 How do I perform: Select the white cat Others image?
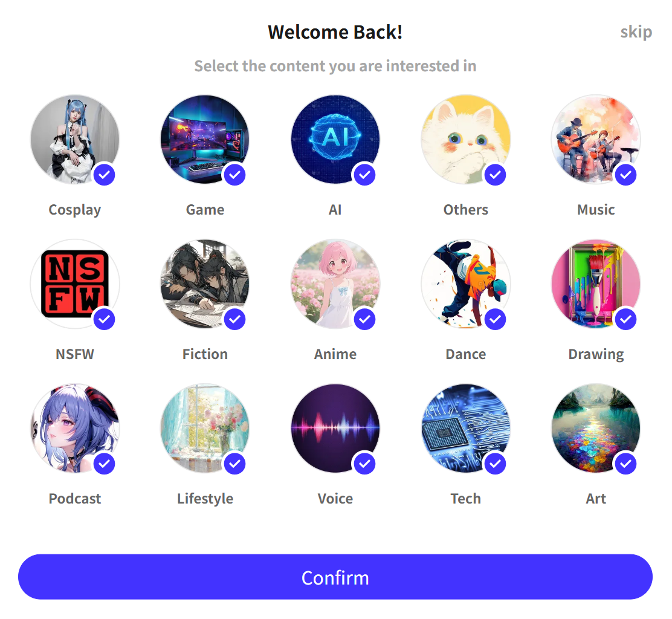[466, 139]
